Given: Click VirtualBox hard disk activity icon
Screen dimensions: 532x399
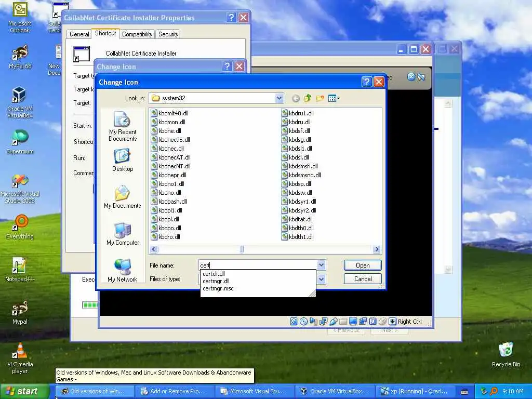Looking at the screenshot, I should coord(294,321).
